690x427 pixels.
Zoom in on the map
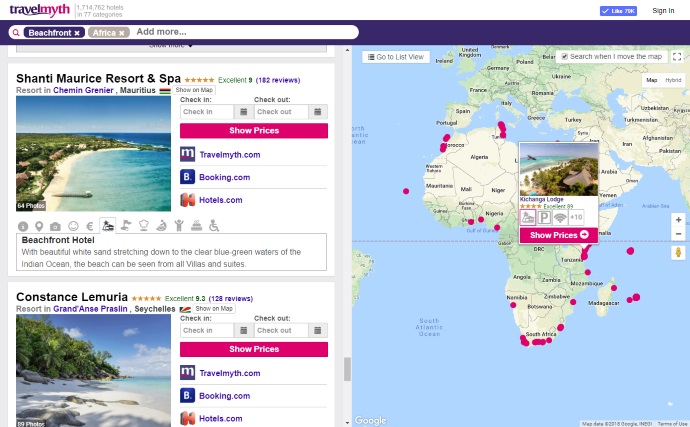[x=678, y=220]
